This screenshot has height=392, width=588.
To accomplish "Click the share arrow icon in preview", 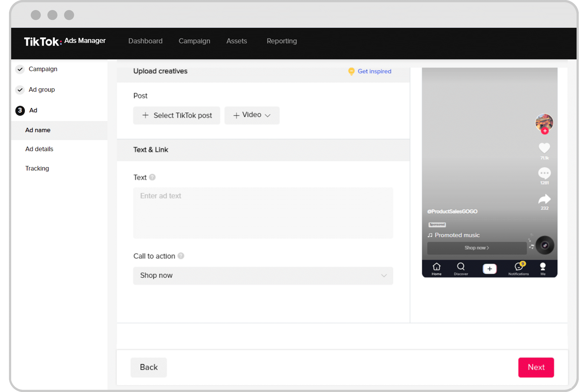I will pyautogui.click(x=544, y=199).
